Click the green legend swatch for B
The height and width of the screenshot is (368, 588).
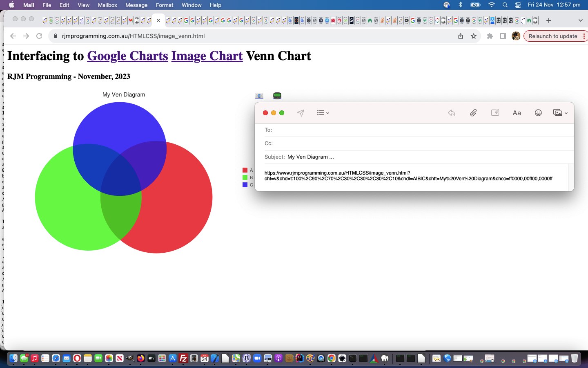pyautogui.click(x=245, y=177)
